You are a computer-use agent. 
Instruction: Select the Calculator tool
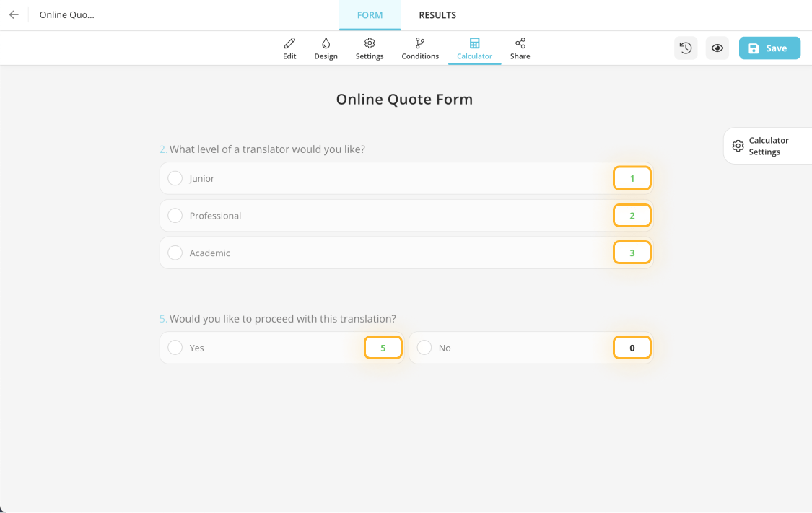(474, 48)
